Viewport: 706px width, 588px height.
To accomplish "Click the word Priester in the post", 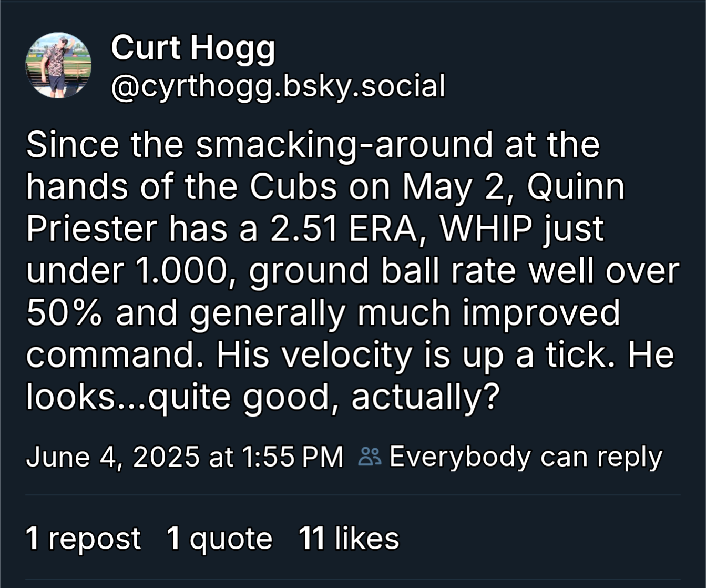I will click(x=91, y=228).
